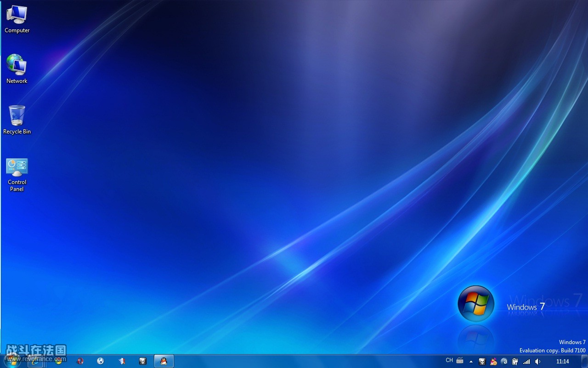The width and height of the screenshot is (588, 368).
Task: Open the Opera browser taskbar icon
Action: click(80, 361)
